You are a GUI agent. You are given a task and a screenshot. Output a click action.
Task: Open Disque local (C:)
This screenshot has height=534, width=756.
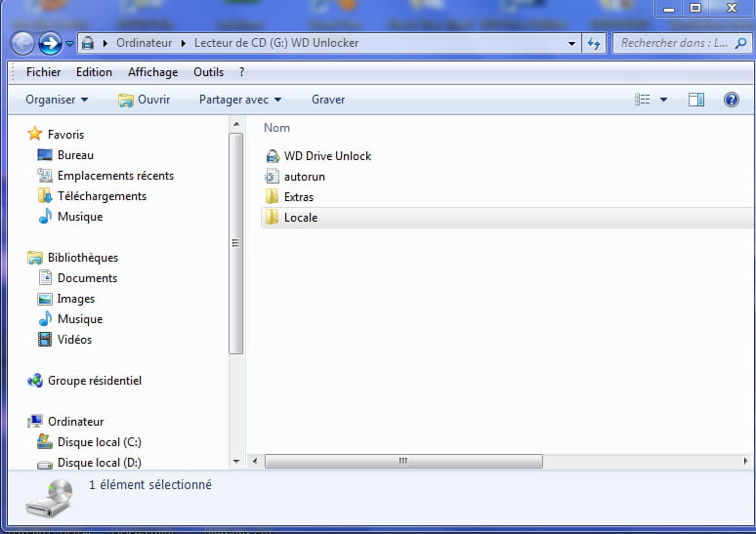(90, 442)
